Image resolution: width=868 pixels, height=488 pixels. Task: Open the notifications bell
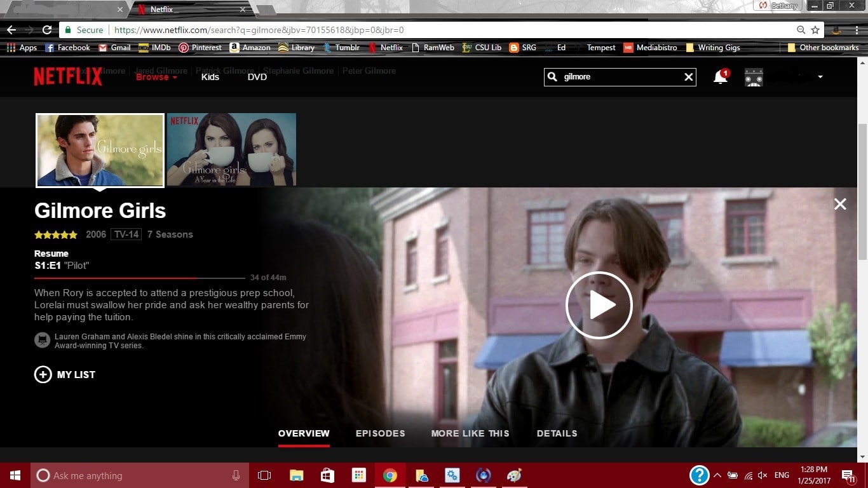click(720, 76)
